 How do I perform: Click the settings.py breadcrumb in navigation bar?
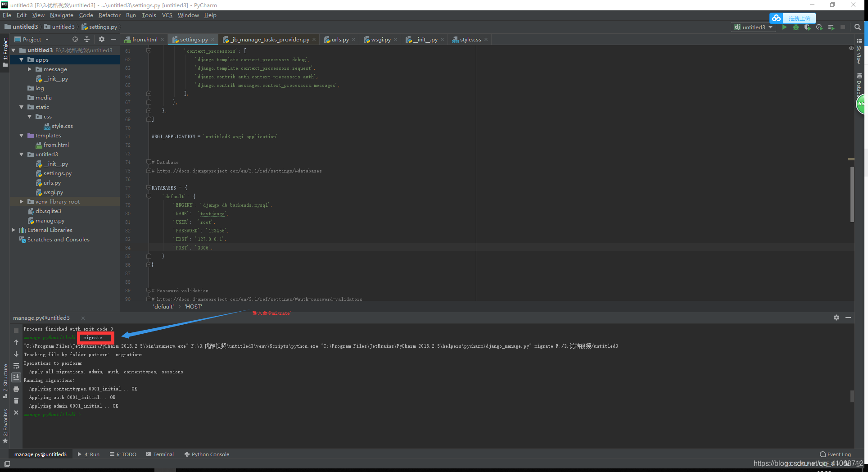[x=99, y=27]
